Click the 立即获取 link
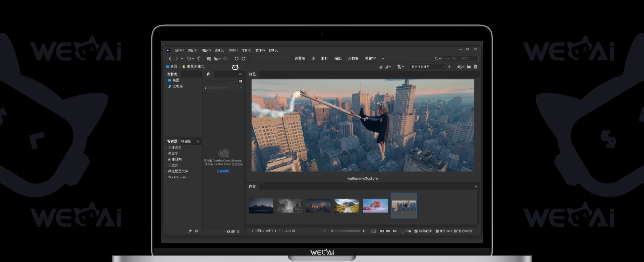Image resolution: width=644 pixels, height=262 pixels. click(223, 171)
